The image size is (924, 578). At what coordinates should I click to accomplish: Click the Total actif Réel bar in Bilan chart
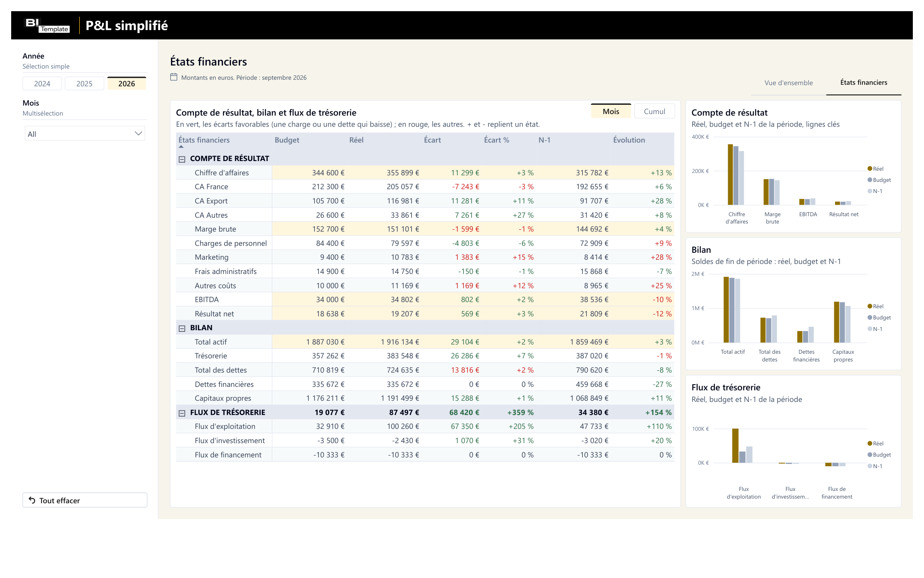point(726,309)
